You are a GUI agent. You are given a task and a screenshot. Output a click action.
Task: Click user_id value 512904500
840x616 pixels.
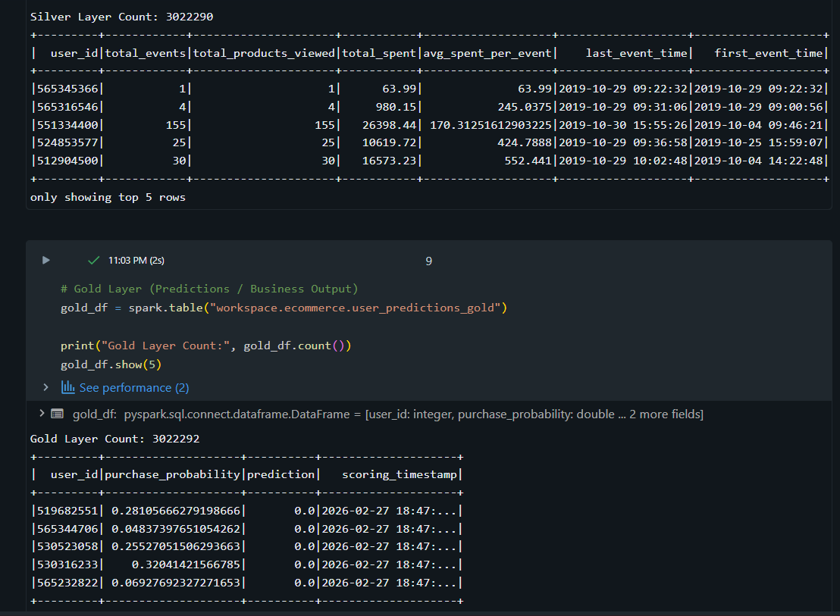(x=67, y=161)
